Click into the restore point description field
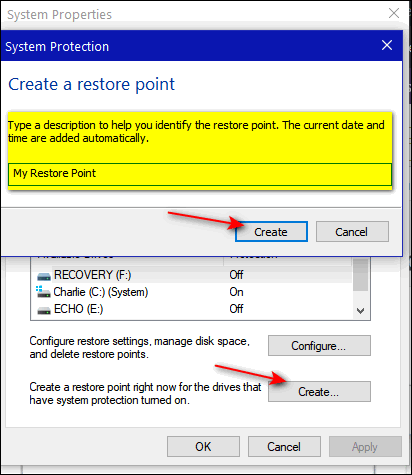412x475 pixels. [x=200, y=174]
